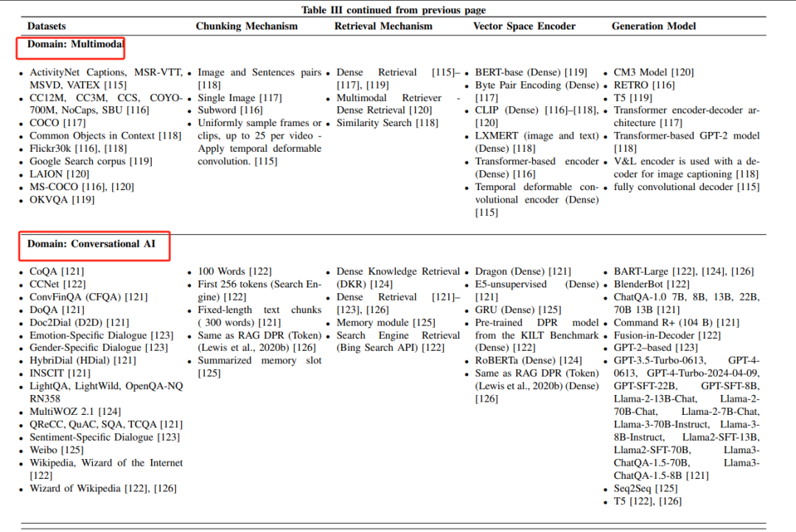Image resolution: width=796 pixels, height=532 pixels.
Task: Click the 'CLIP (Dense)' encoder entry
Action: click(x=537, y=116)
